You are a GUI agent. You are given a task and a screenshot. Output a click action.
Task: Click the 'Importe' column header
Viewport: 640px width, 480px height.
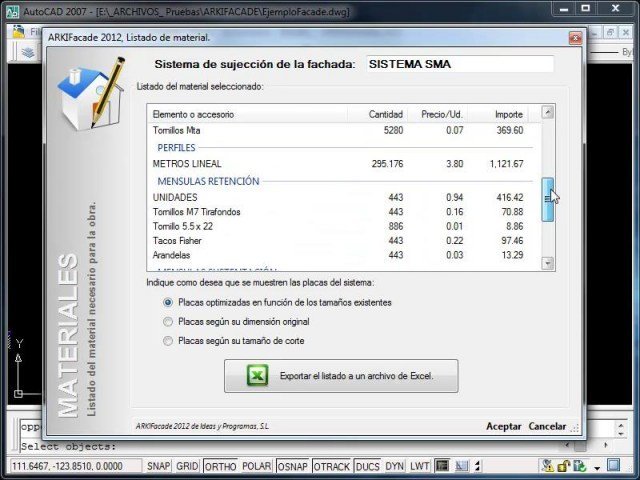[x=498, y=114]
